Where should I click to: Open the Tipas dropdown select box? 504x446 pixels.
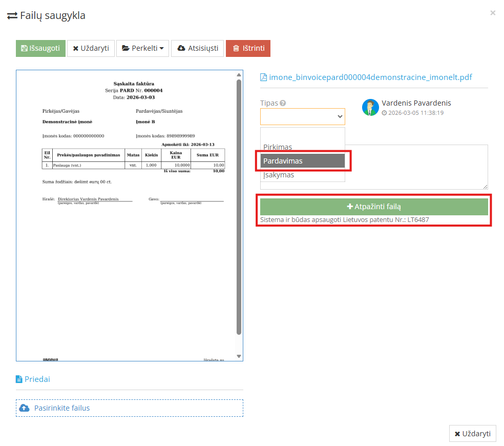pos(302,117)
